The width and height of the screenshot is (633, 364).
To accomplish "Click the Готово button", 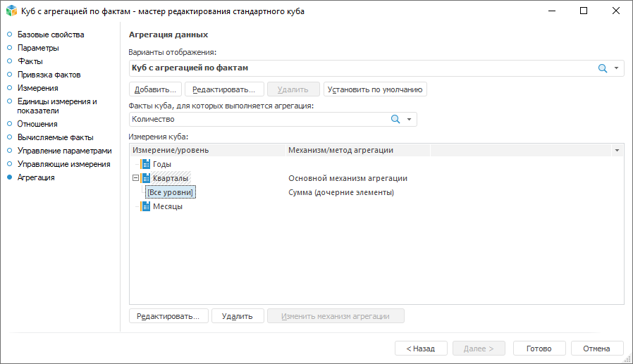I will point(540,348).
